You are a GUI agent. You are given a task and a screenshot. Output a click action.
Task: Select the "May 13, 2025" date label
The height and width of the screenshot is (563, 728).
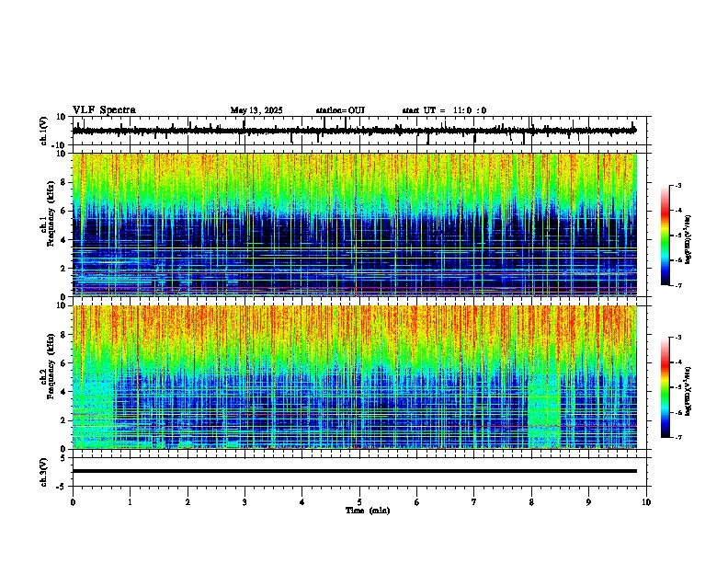(x=256, y=110)
